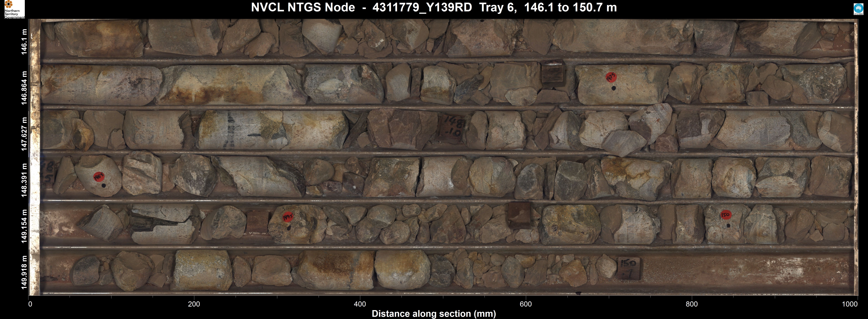Select the 149.918 m row depth label
This screenshot has width=868, height=319.
[x=24, y=272]
